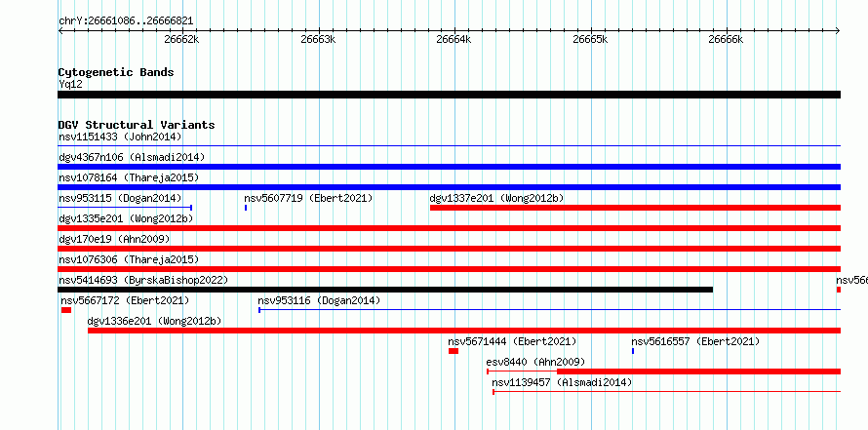Open variant dgv4367n106 (Alsmadi2014) label
This screenshot has width=868, height=430.
point(132,157)
